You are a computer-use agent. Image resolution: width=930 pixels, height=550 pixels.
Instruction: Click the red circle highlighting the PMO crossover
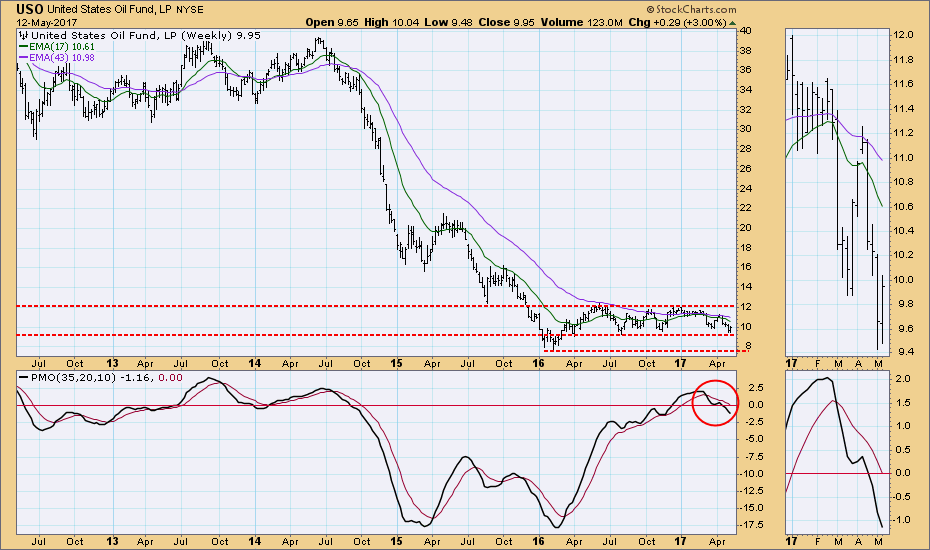tap(716, 402)
